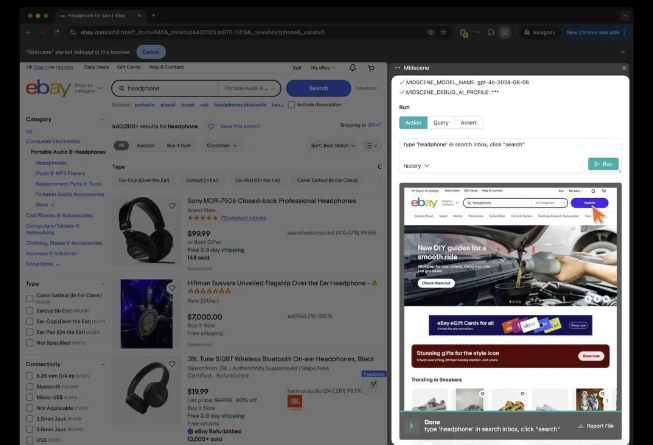This screenshot has width=653, height=445.
Task: Open the Daily Deals link
Action: (x=96, y=67)
